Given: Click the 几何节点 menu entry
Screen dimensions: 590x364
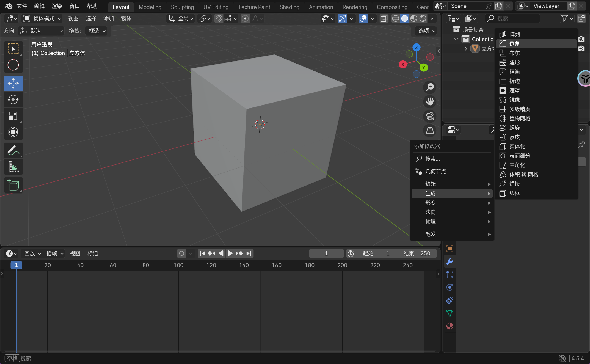Looking at the screenshot, I should [x=435, y=172].
